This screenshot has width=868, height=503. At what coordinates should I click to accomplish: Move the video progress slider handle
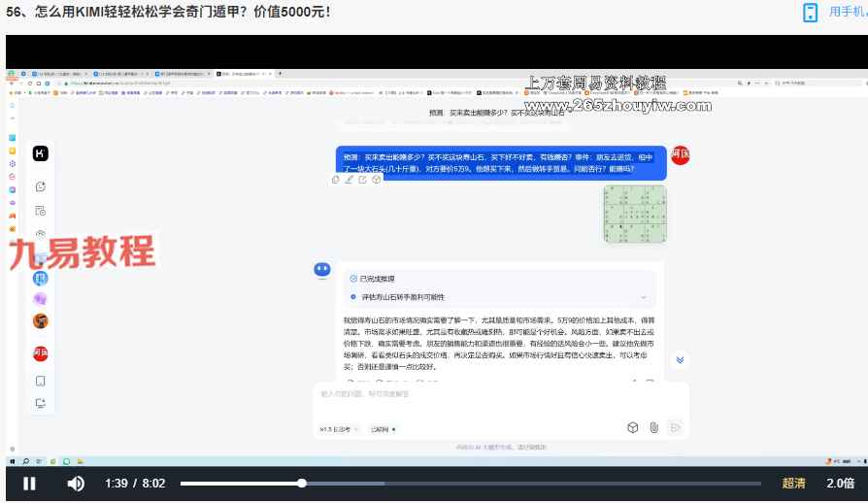[302, 483]
